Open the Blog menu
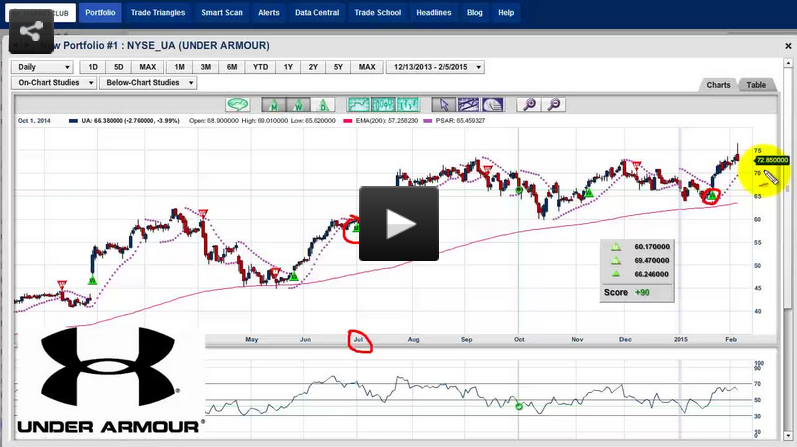The width and height of the screenshot is (797, 447). 475,13
